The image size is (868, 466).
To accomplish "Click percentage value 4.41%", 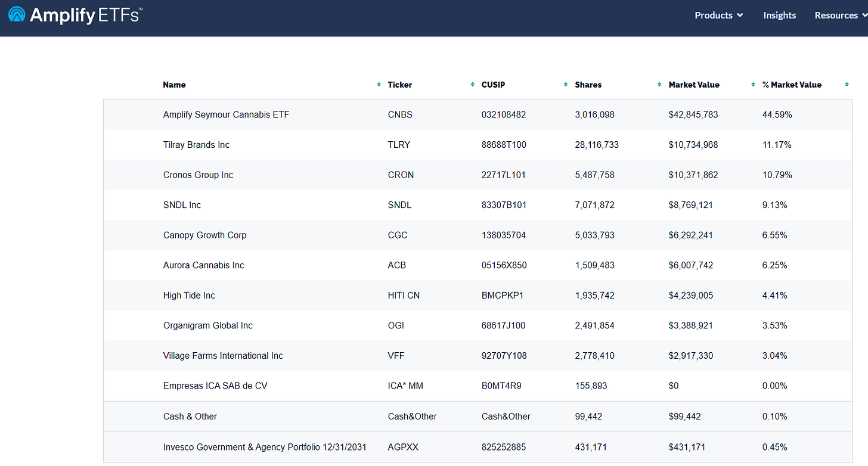I will pos(774,296).
